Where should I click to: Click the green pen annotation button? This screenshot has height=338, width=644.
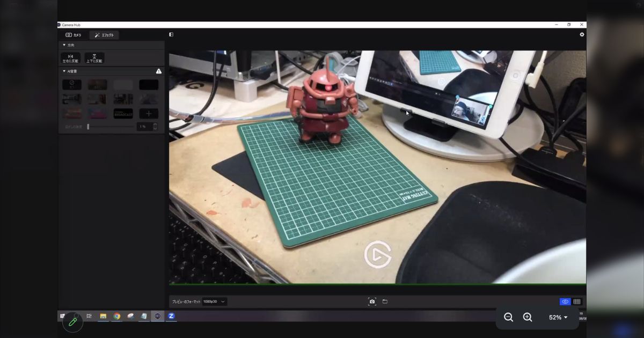coord(72,322)
